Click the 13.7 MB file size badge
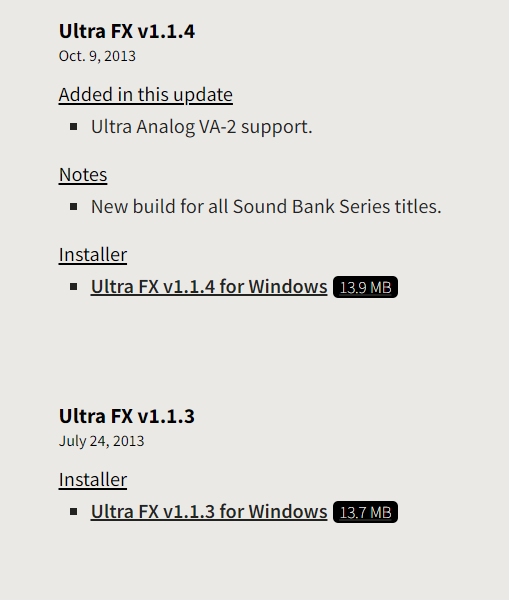The width and height of the screenshot is (509, 600). click(365, 512)
